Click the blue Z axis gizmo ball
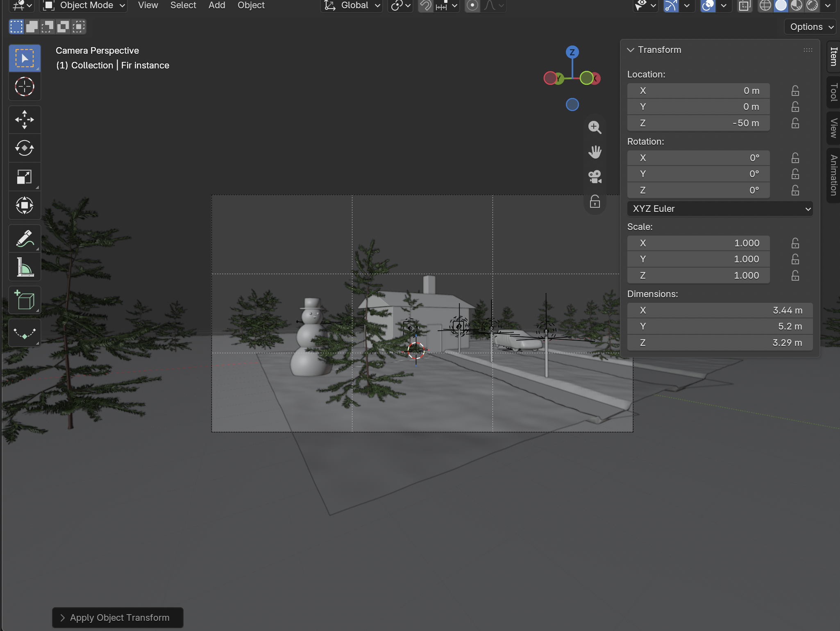The width and height of the screenshot is (840, 631). pos(572,52)
